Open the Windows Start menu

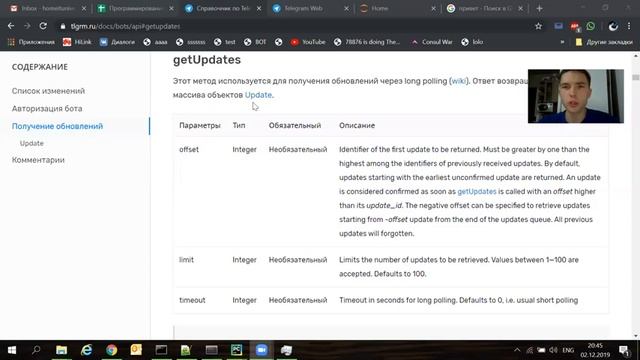(12, 350)
